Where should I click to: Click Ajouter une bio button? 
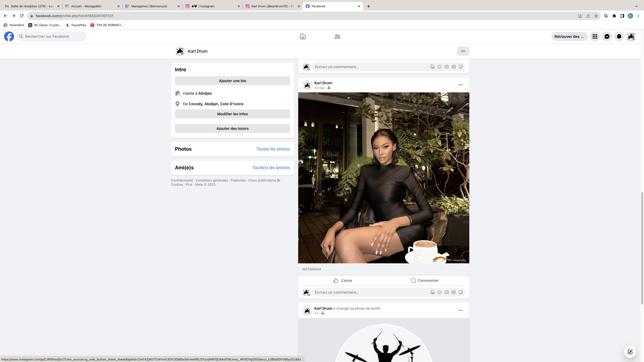232,81
